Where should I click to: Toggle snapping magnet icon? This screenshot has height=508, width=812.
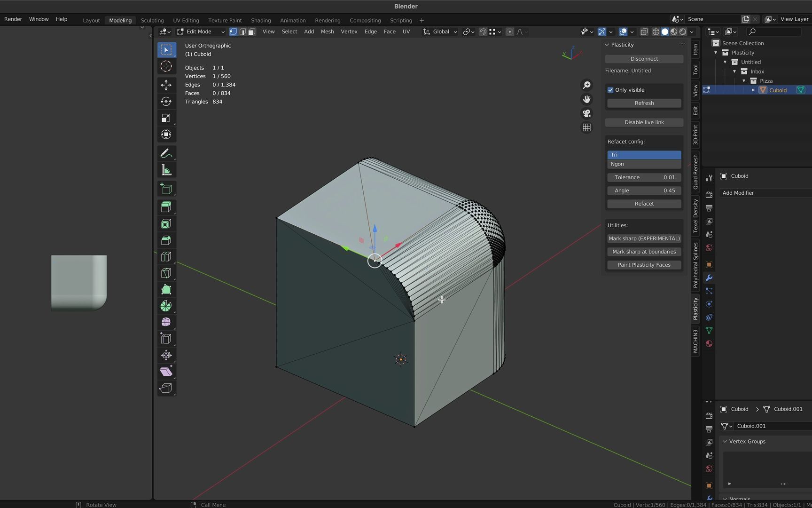pos(483,32)
